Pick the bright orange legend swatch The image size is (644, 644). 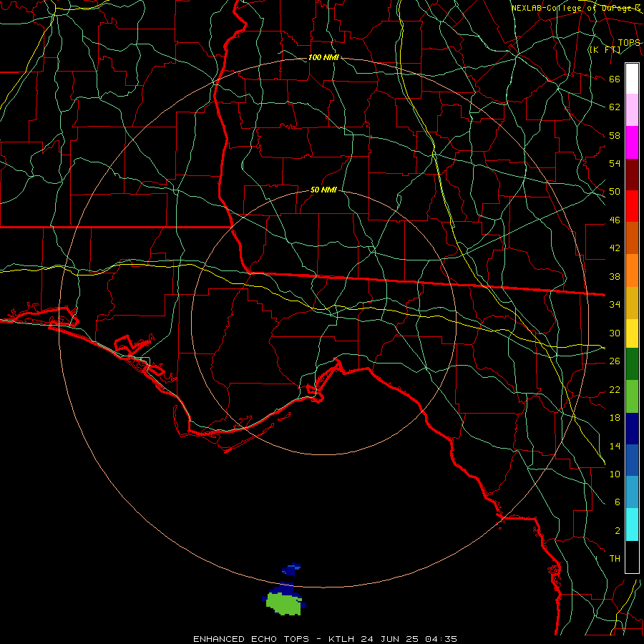[x=632, y=270]
